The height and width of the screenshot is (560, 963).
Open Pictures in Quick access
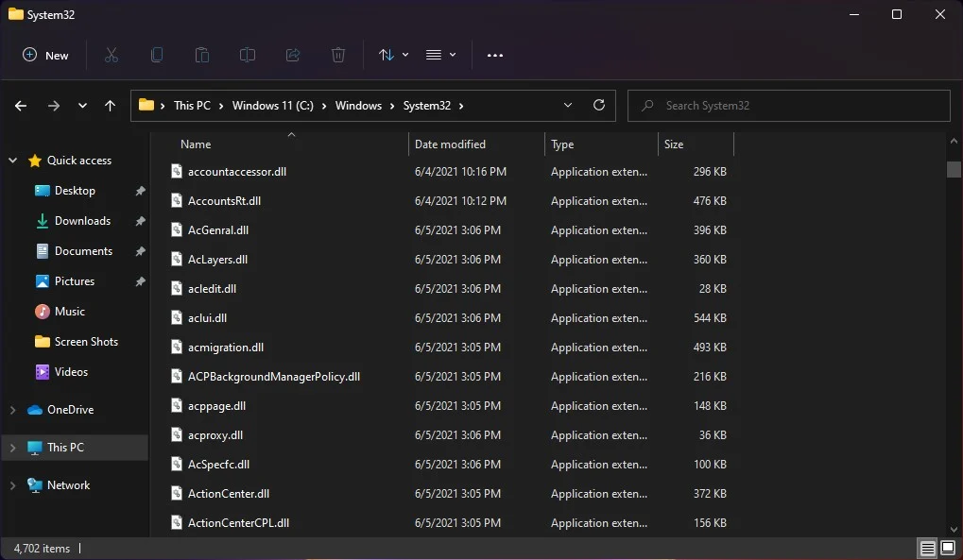[75, 280]
